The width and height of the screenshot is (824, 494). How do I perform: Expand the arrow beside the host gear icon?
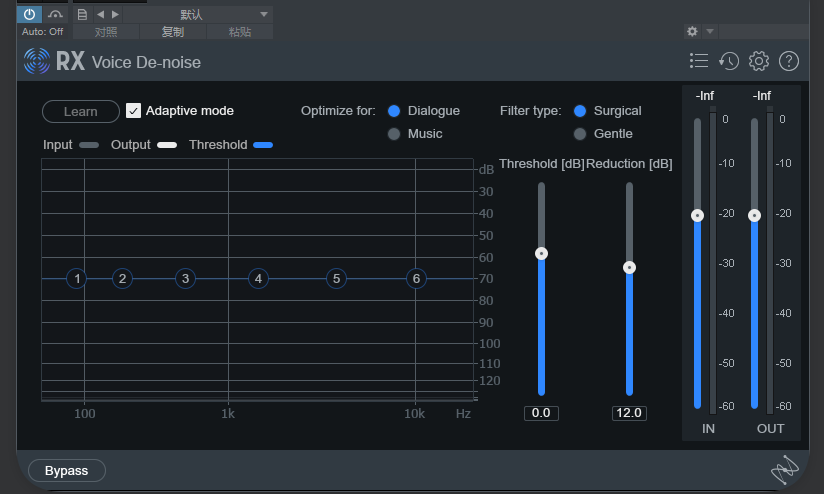[710, 32]
